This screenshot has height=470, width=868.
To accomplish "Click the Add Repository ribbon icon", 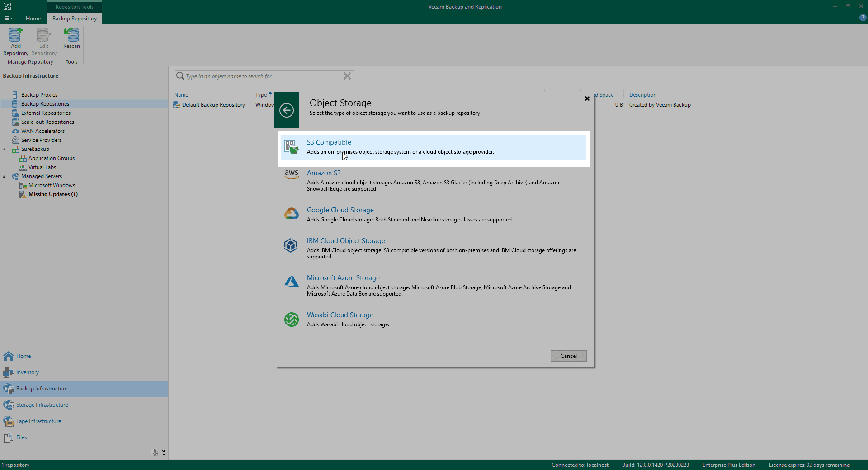I will click(15, 42).
